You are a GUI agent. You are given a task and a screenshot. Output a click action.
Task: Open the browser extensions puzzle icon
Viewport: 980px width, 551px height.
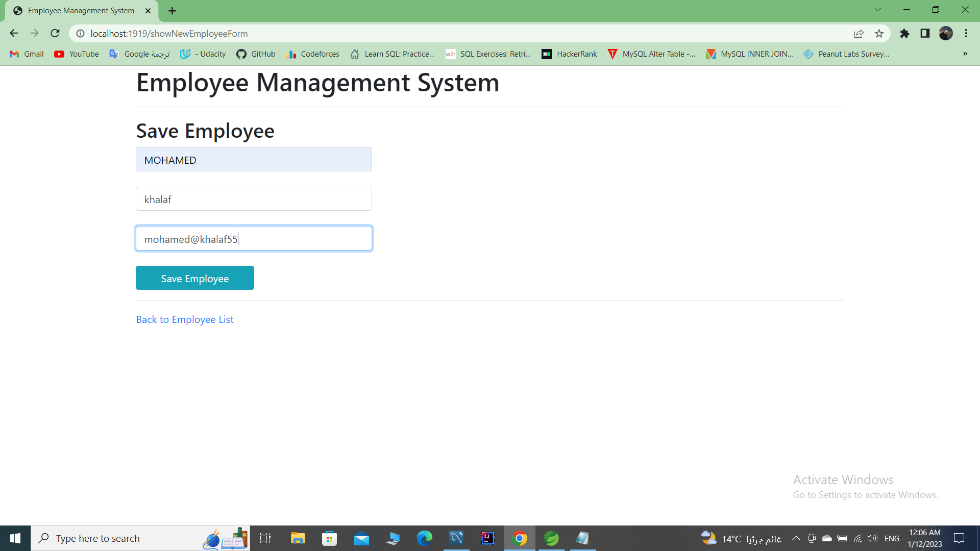pyautogui.click(x=905, y=33)
